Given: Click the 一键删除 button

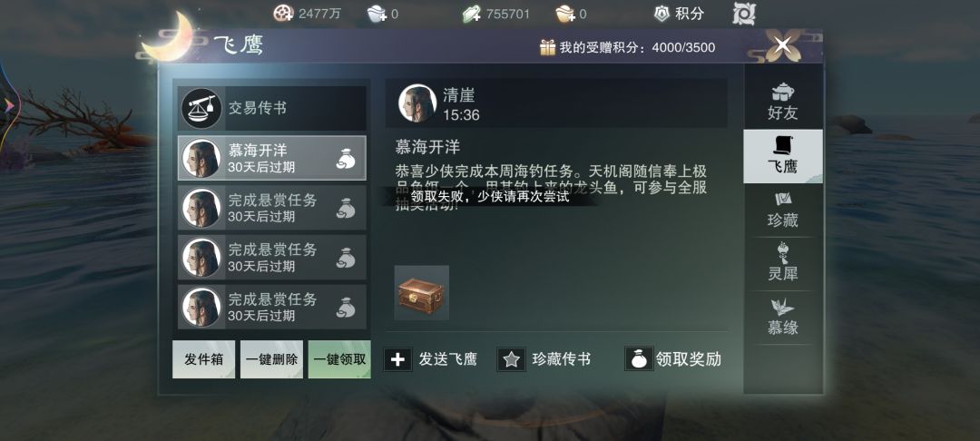Looking at the screenshot, I should [x=271, y=359].
